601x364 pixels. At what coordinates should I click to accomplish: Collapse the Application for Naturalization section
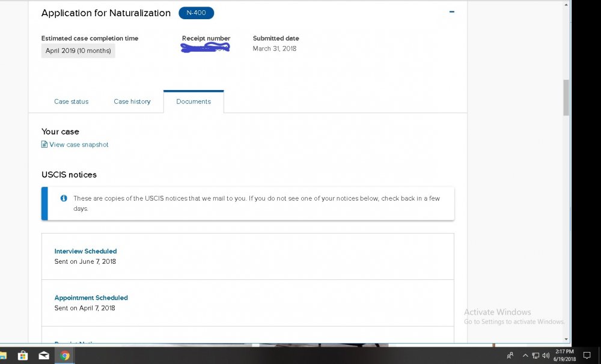(451, 12)
